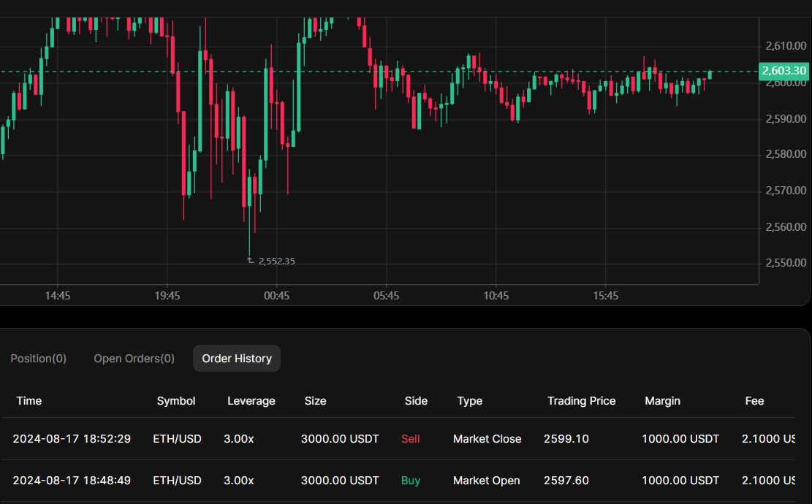Viewport: 812px width, 504px height.
Task: Click the Buy row fee value 2.1000
Action: (x=768, y=480)
